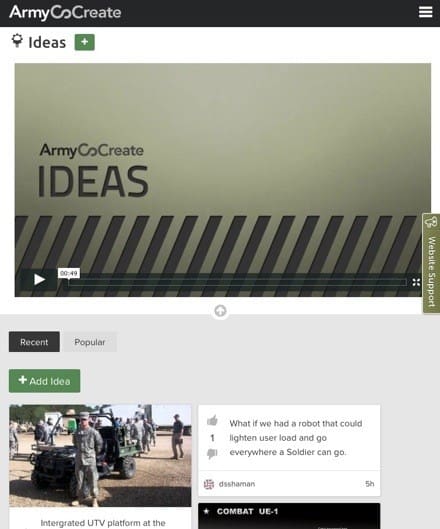The width and height of the screenshot is (440, 529).
Task: Open the COMBAT UE-1 idea card
Action: pos(289,516)
